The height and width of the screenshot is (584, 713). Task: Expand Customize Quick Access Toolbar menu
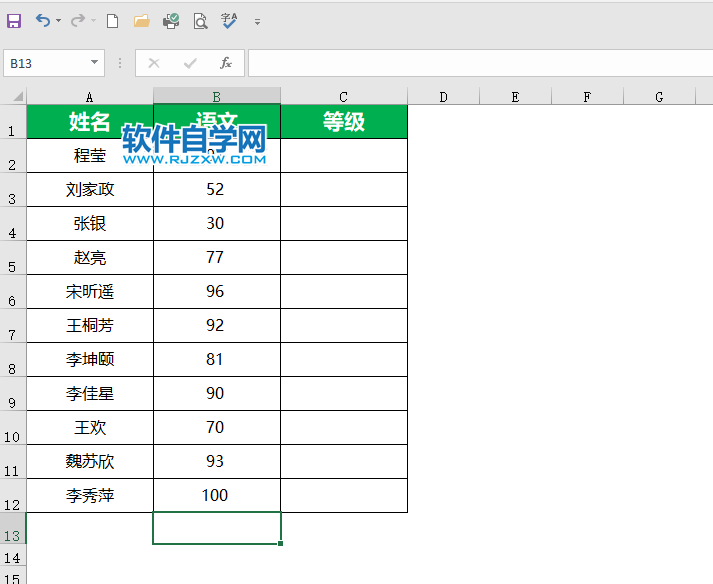coord(257,21)
